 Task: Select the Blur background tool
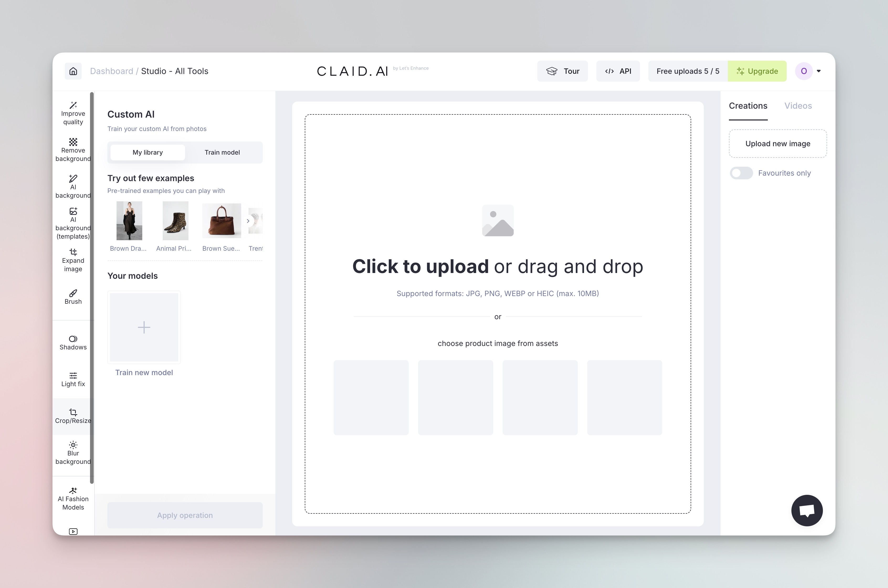click(x=73, y=453)
